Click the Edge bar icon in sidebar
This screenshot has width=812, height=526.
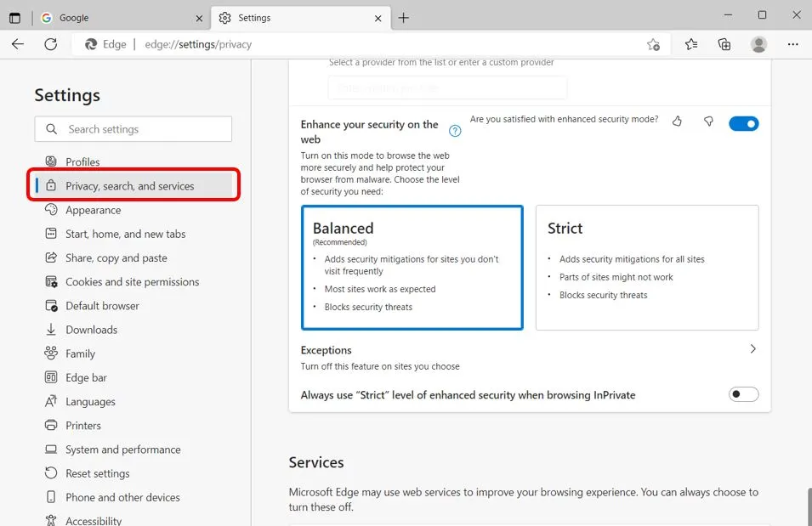[51, 377]
